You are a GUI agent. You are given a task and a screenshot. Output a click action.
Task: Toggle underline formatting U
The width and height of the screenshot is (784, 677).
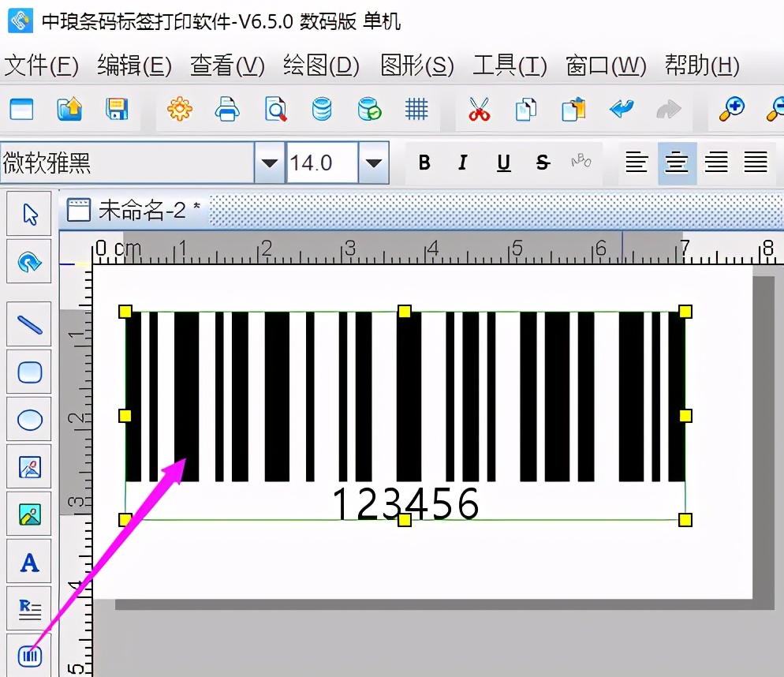pyautogui.click(x=503, y=163)
